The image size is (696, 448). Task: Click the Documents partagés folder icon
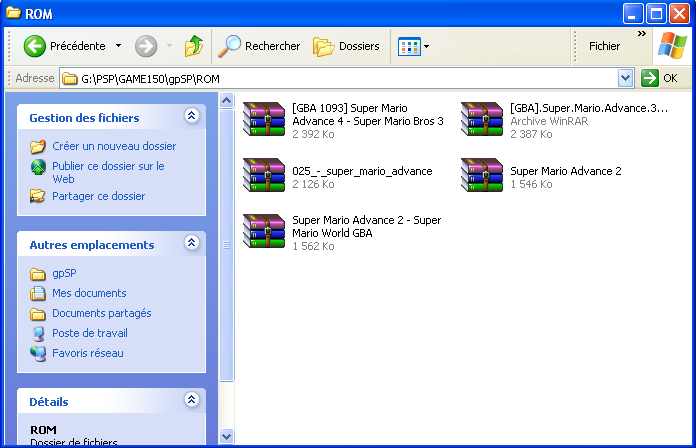coord(38,314)
